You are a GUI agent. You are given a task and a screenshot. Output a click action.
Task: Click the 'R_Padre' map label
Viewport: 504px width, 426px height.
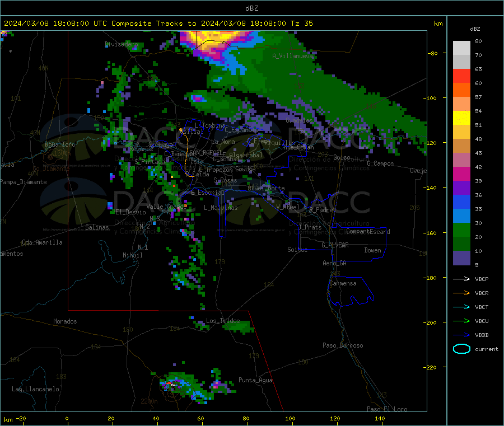pos(321,210)
